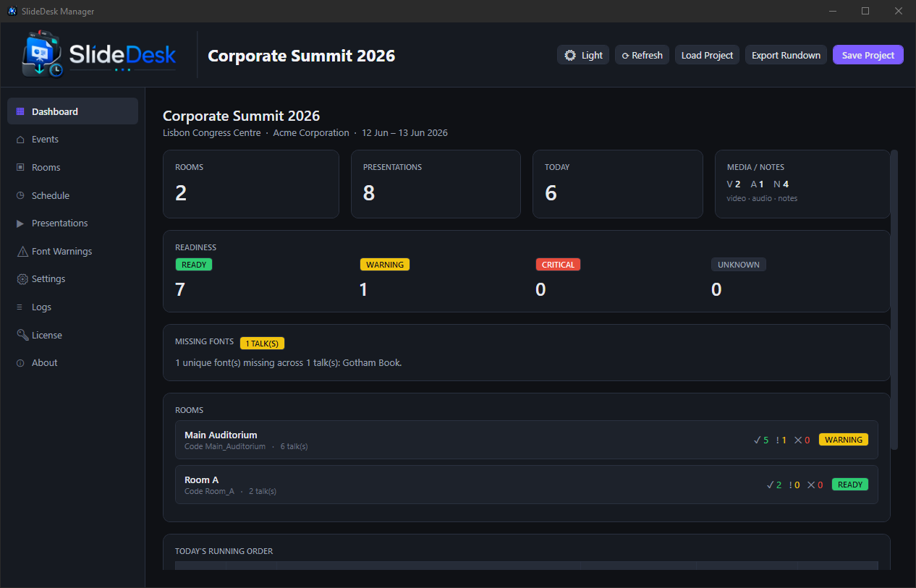Click the Schedule clock icon
Viewport: 916px width, 588px height.
[20, 195]
